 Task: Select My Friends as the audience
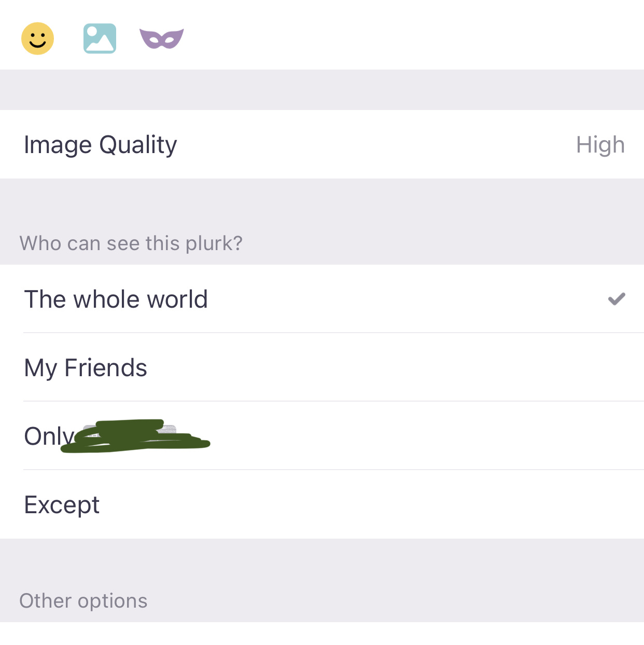(322, 367)
